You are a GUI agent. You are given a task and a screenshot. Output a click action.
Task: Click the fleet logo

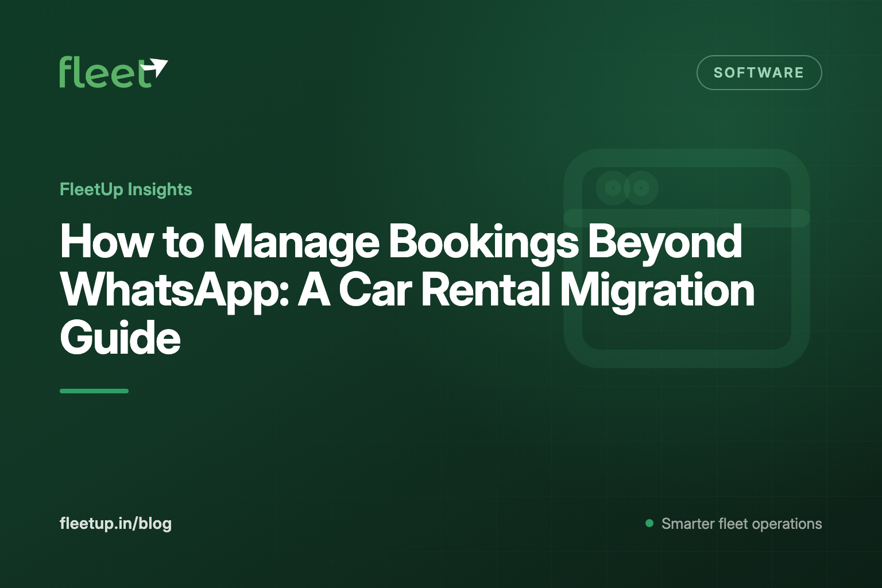click(x=114, y=72)
